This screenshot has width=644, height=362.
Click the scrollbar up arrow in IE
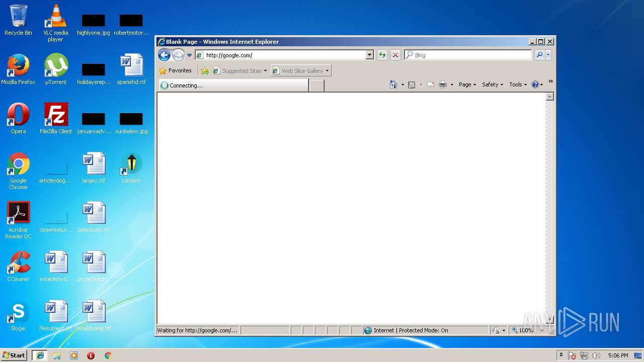[550, 96]
